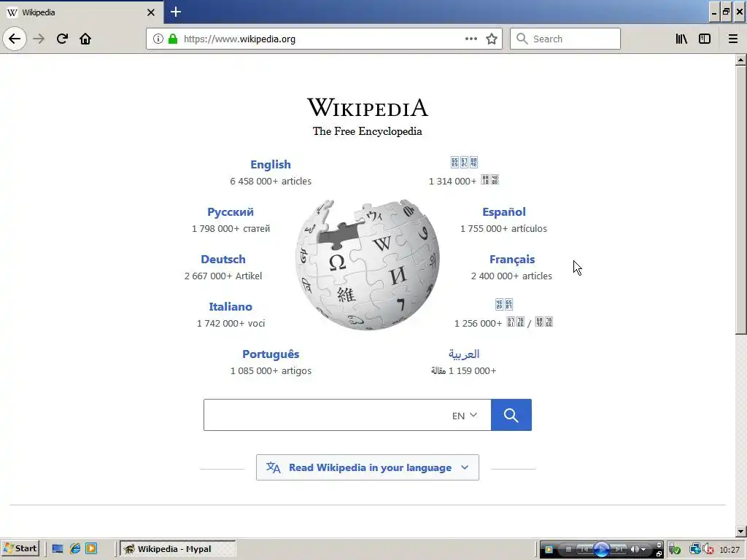Screen dimensions: 747x560
Task: Open Italiano Wikipedia link
Action: [x=231, y=307]
